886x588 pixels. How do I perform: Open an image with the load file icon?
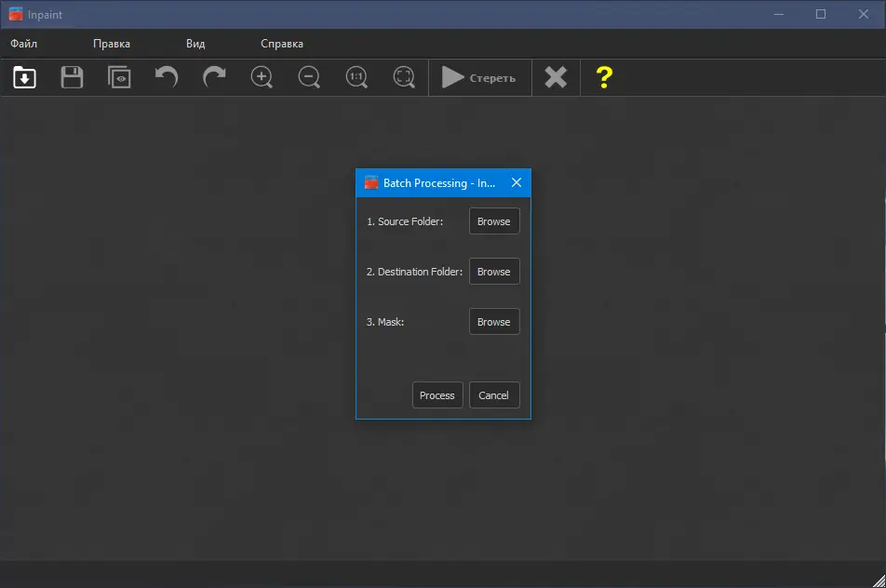[24, 77]
